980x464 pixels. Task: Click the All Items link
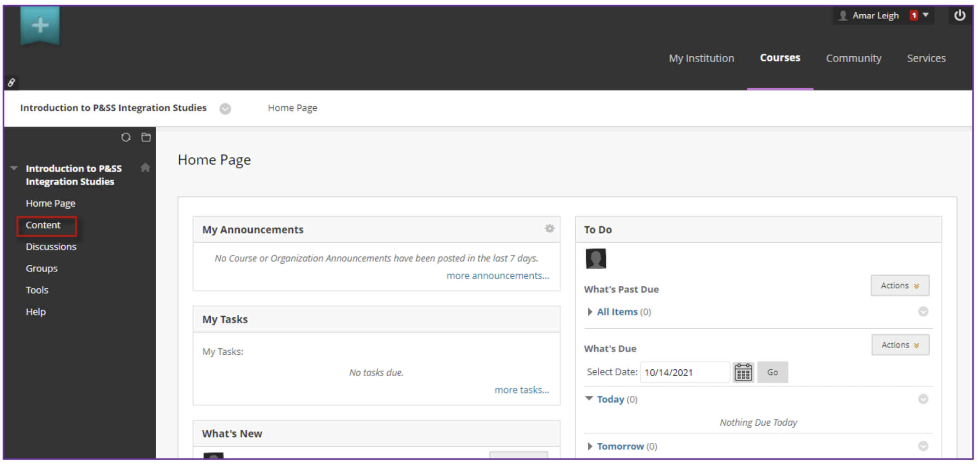click(x=617, y=312)
